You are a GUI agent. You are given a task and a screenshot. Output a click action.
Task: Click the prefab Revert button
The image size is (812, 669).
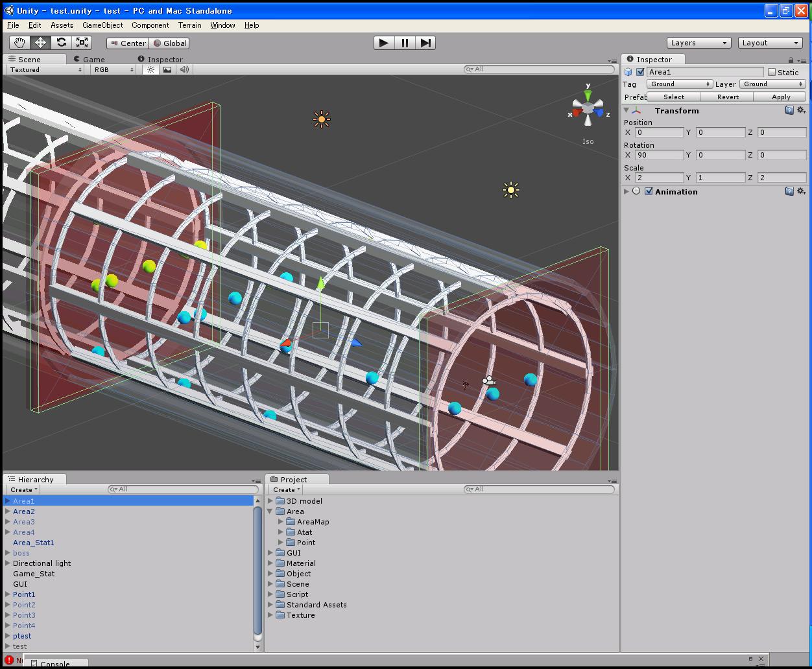click(728, 97)
